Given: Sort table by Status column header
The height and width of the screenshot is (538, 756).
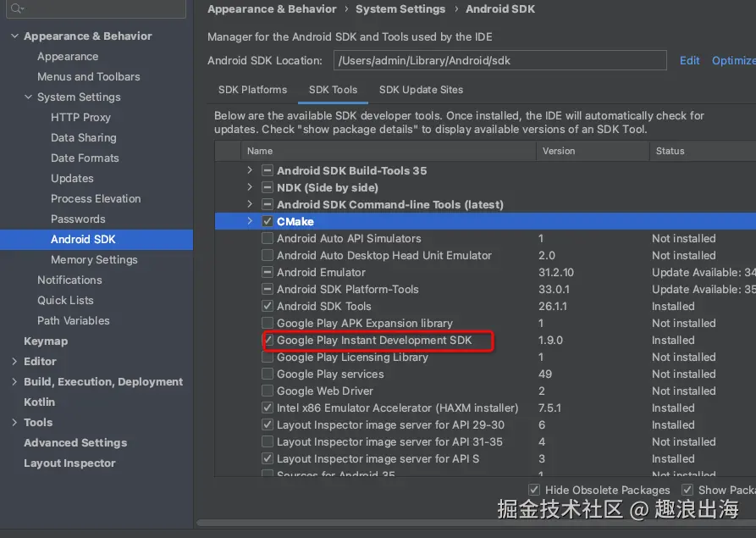Looking at the screenshot, I should (x=703, y=151).
